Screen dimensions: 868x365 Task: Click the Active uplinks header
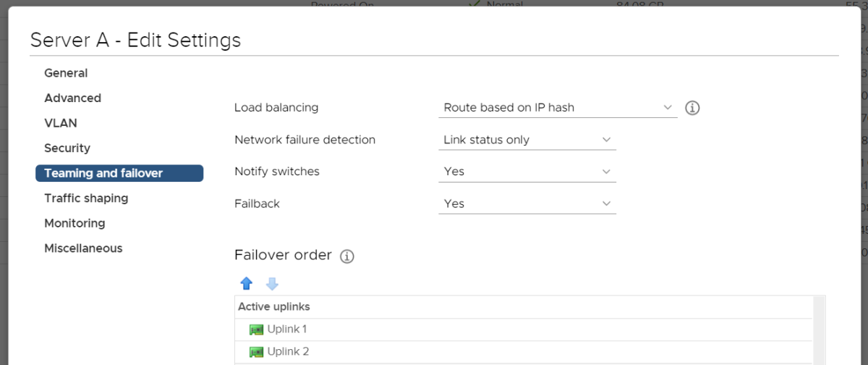click(274, 307)
